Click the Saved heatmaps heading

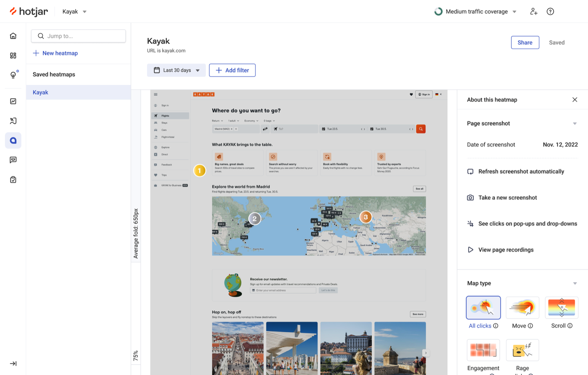[54, 74]
